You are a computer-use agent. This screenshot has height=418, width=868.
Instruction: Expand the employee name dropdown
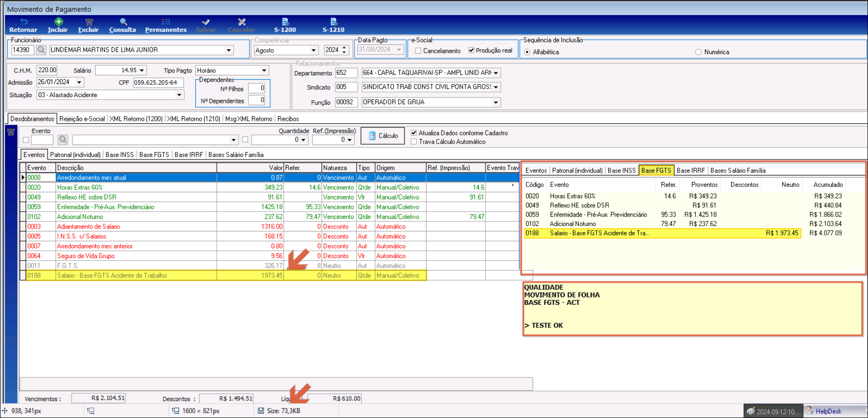click(x=229, y=50)
